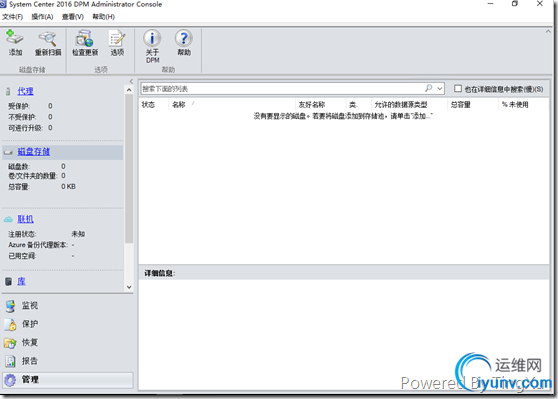Open the 磁盘存储 (Disk Storage) link
Viewport: 558px width, 399px height.
tap(34, 152)
